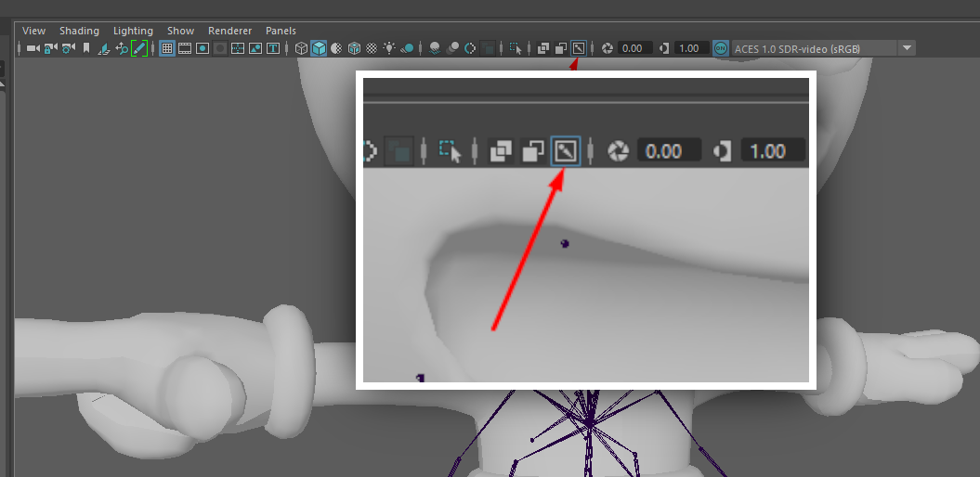
Task: Expand the view transform dropdown arrow
Action: (x=907, y=48)
